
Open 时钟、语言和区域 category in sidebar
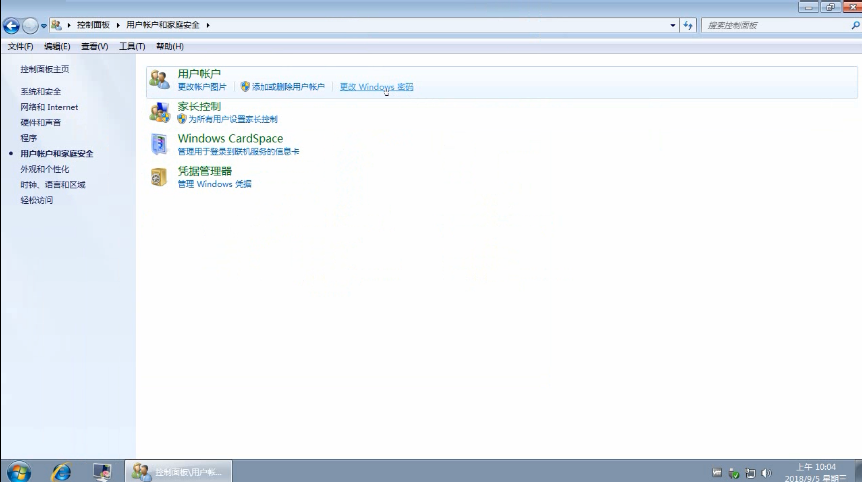pyautogui.click(x=53, y=185)
